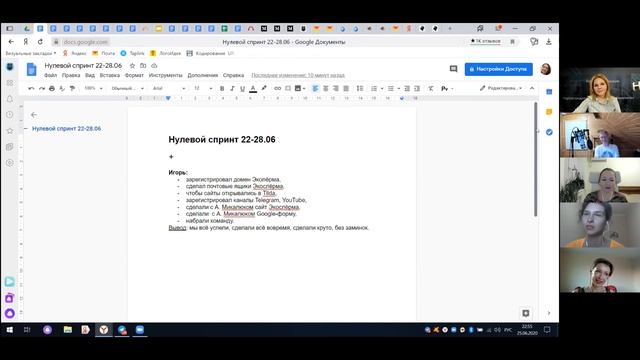
Task: Add a comment from the toolbar
Action: [288, 88]
